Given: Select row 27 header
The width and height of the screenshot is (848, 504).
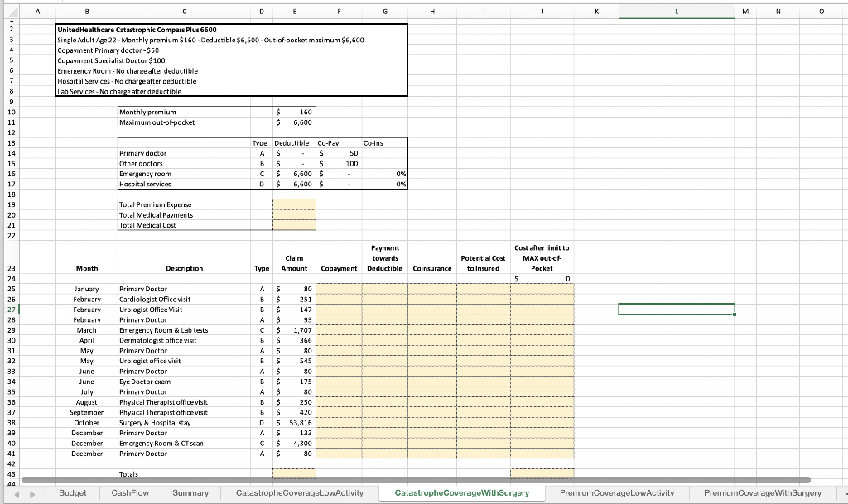Looking at the screenshot, I should (x=11, y=310).
